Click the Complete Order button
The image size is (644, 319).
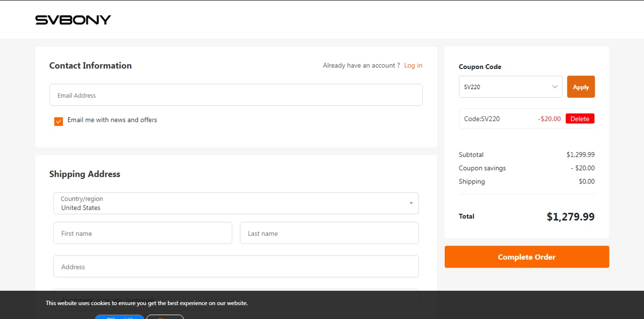[x=527, y=257]
